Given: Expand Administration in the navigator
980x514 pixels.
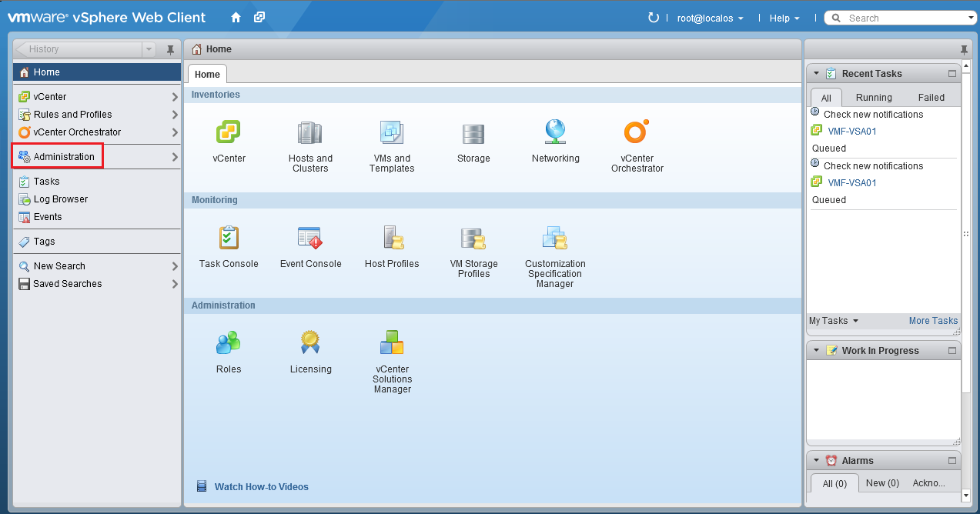Looking at the screenshot, I should tap(64, 157).
